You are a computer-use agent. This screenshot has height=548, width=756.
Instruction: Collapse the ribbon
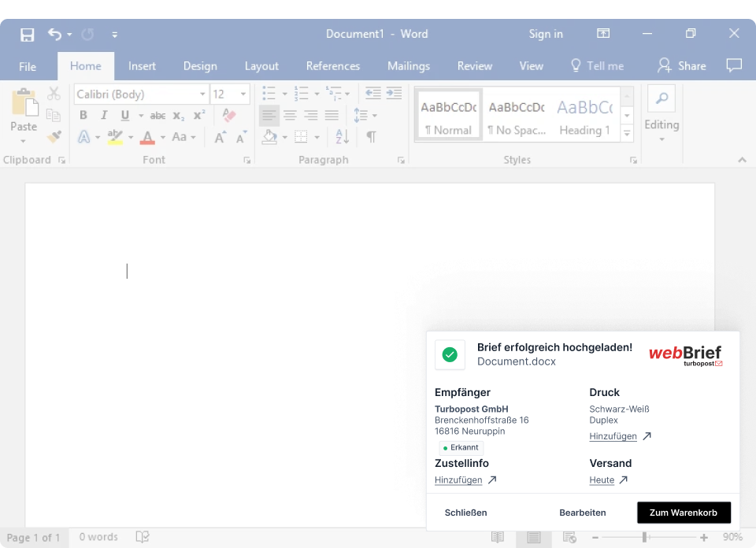[x=742, y=160]
